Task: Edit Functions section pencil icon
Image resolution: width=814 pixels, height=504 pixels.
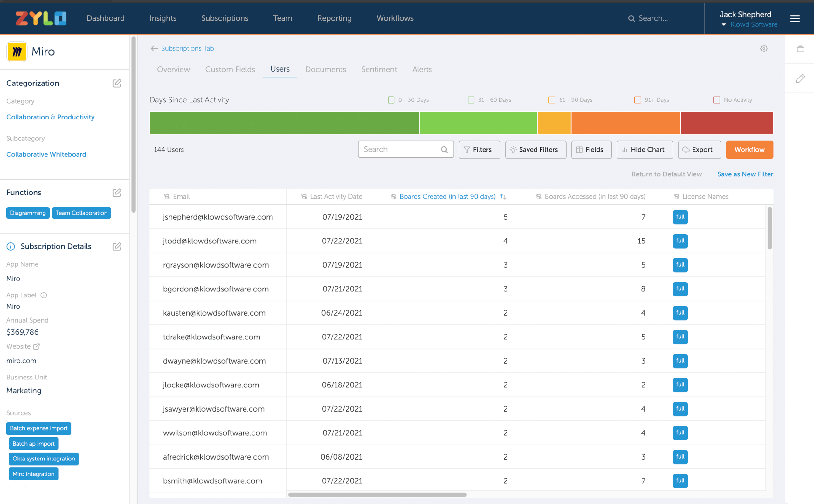Action: (117, 193)
